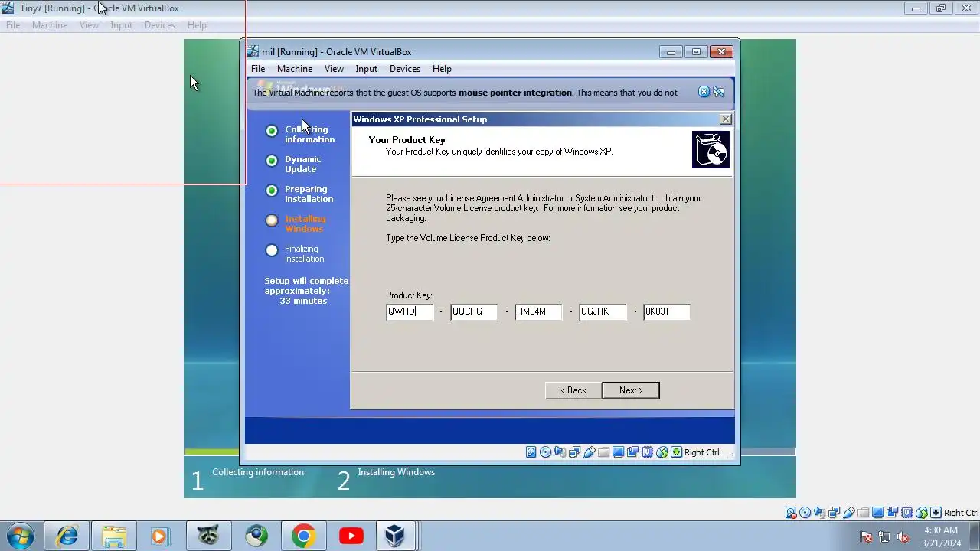Open the raccoon app icon in taskbar
The width and height of the screenshot is (980, 551).
(208, 536)
